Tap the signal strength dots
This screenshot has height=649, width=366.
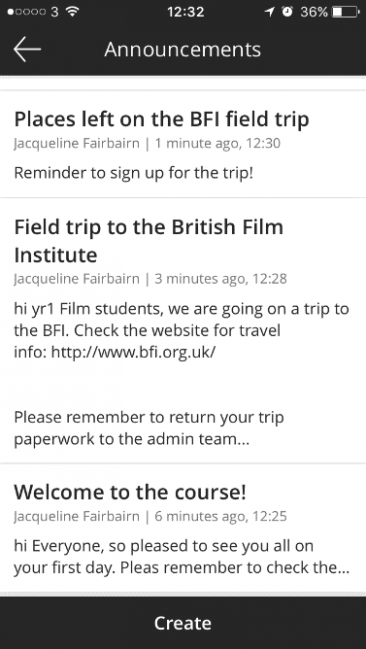27,12
